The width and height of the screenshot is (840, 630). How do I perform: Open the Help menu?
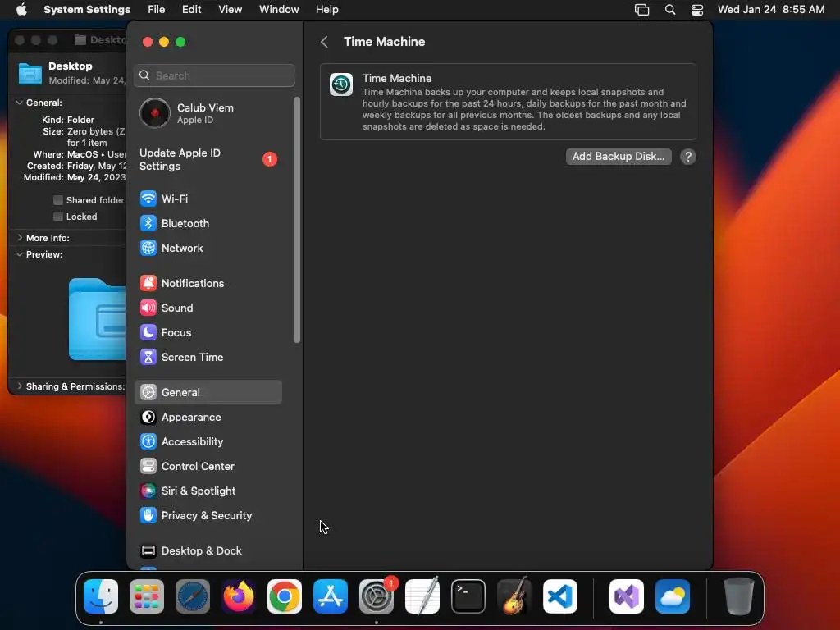pos(326,10)
